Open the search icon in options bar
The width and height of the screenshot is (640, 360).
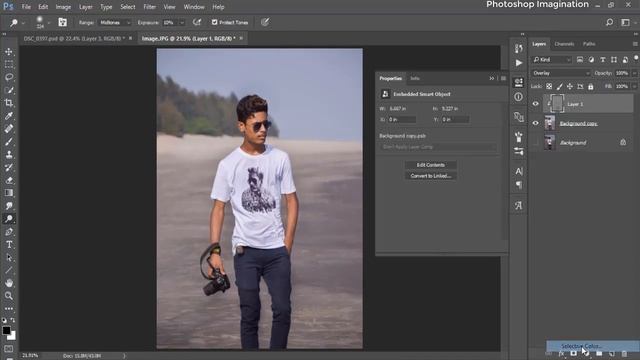(x=609, y=22)
